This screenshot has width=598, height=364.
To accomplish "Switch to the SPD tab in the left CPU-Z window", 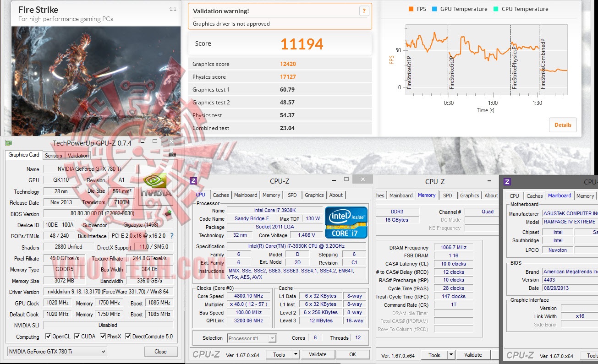I will [x=292, y=195].
